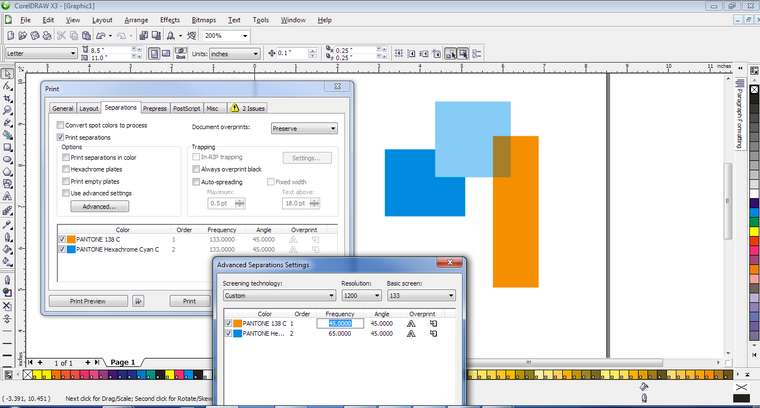Image resolution: width=760 pixels, height=408 pixels.
Task: Switch to the Prepress tab
Action: 155,108
